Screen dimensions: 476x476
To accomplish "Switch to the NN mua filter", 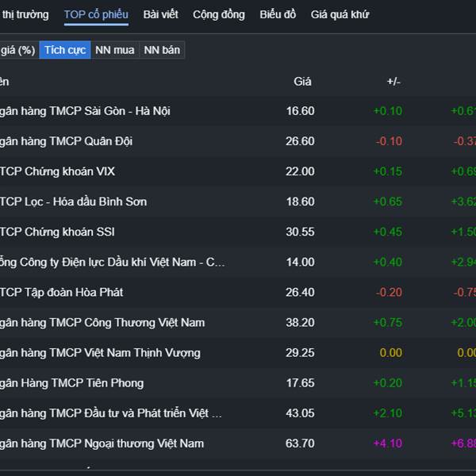I will click(x=115, y=50).
